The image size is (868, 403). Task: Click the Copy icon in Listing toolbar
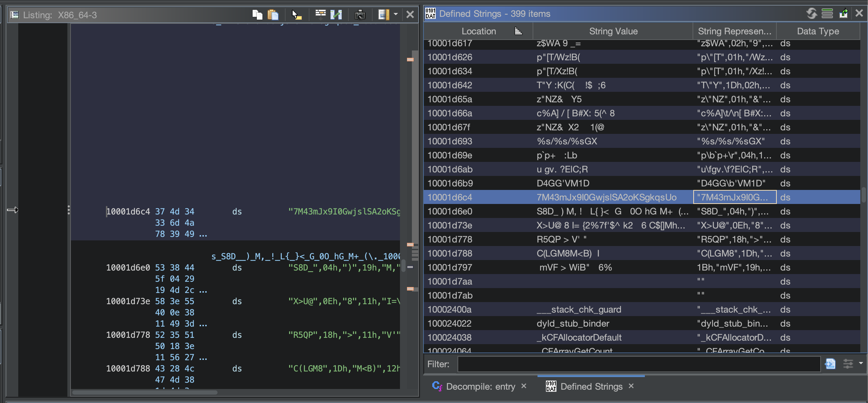(x=257, y=15)
